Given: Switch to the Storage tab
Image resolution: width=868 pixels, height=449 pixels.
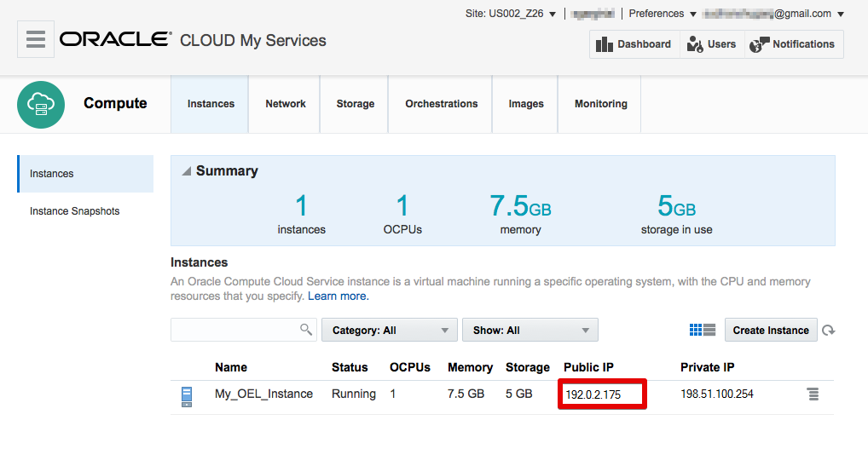Looking at the screenshot, I should (x=355, y=104).
